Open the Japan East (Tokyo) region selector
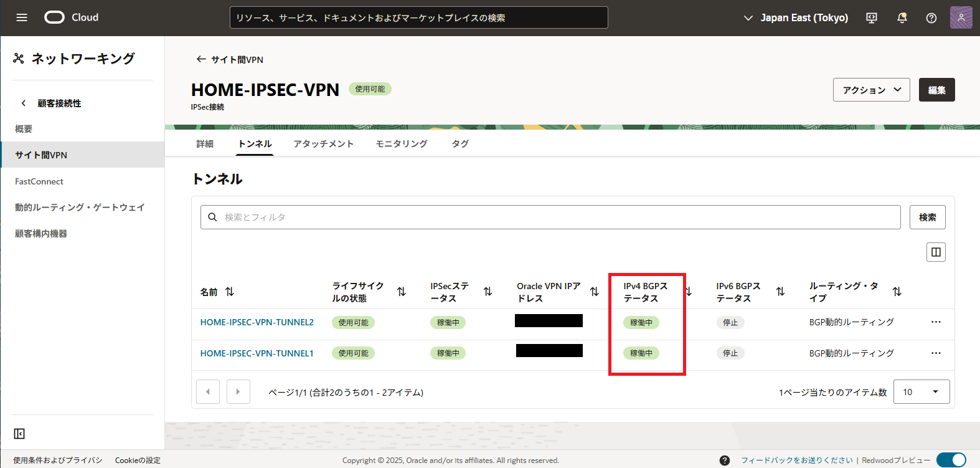The height and width of the screenshot is (468, 980). tap(796, 18)
